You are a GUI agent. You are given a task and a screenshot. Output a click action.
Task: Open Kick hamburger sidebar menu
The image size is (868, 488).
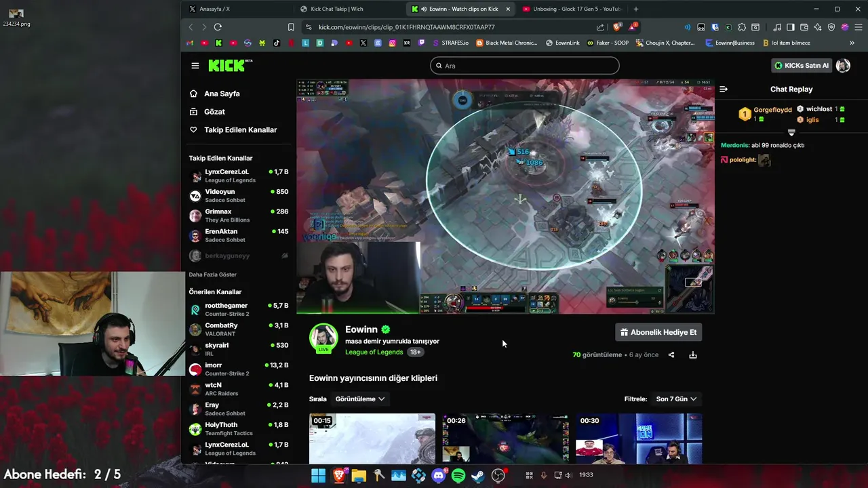coord(195,66)
